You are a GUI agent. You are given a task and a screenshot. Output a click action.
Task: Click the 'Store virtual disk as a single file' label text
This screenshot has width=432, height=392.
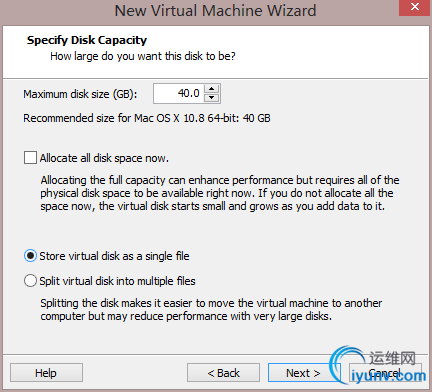pyautogui.click(x=114, y=256)
